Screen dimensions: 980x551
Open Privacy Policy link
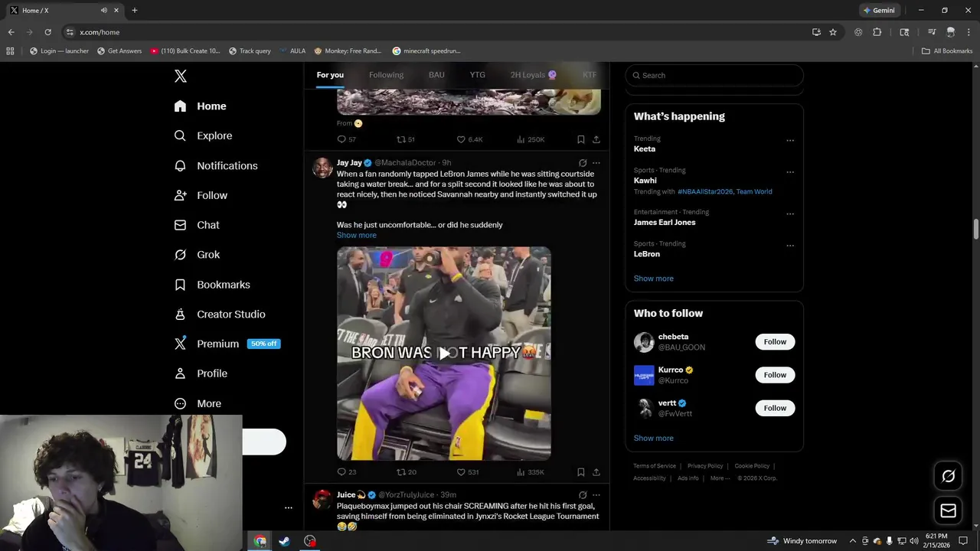pyautogui.click(x=705, y=466)
